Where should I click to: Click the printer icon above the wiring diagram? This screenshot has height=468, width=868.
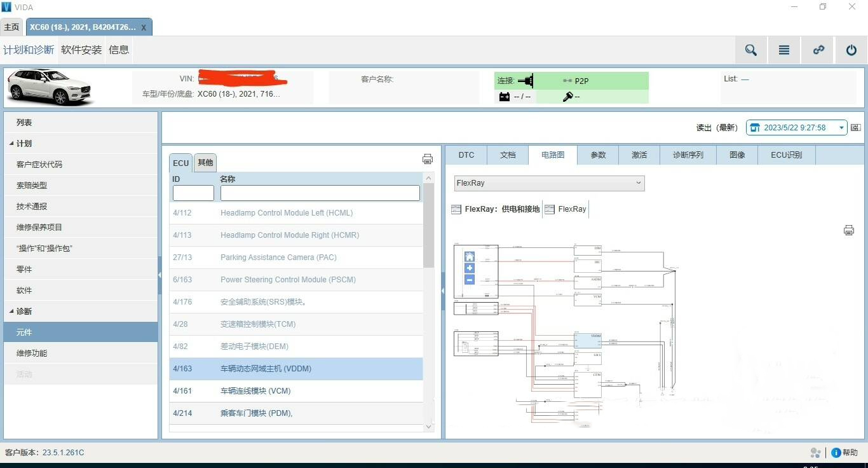point(848,230)
